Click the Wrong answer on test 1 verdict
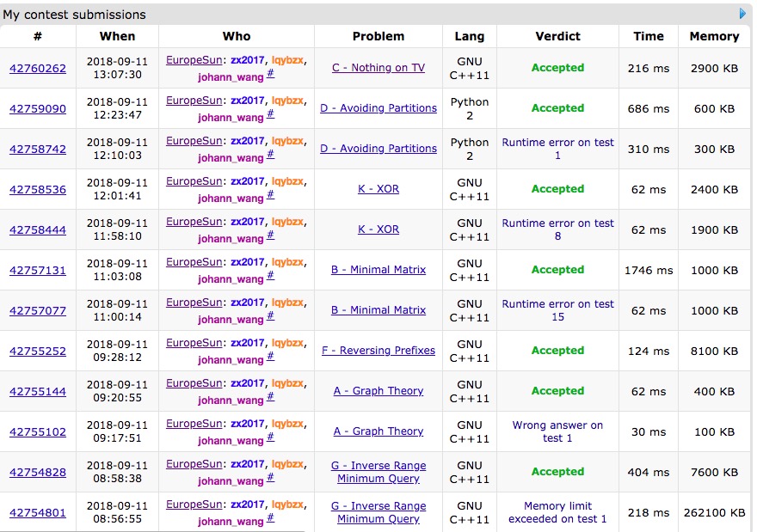The height and width of the screenshot is (532, 757). pyautogui.click(x=557, y=431)
